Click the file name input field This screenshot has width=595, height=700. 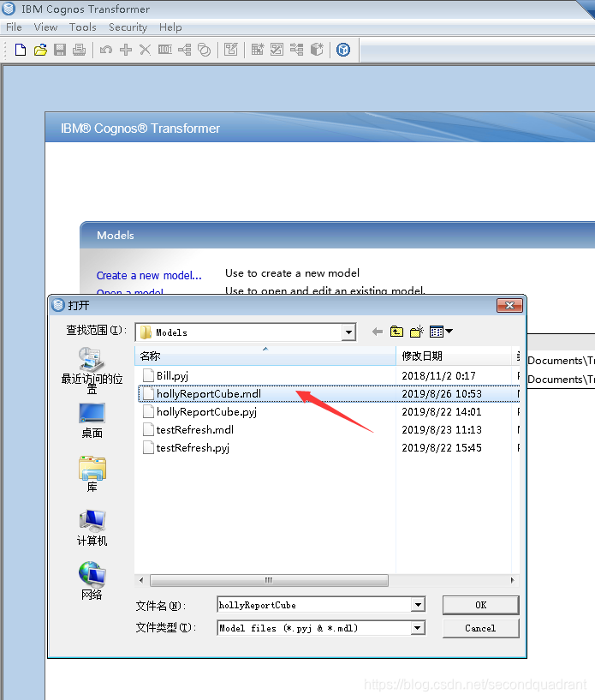pyautogui.click(x=314, y=605)
